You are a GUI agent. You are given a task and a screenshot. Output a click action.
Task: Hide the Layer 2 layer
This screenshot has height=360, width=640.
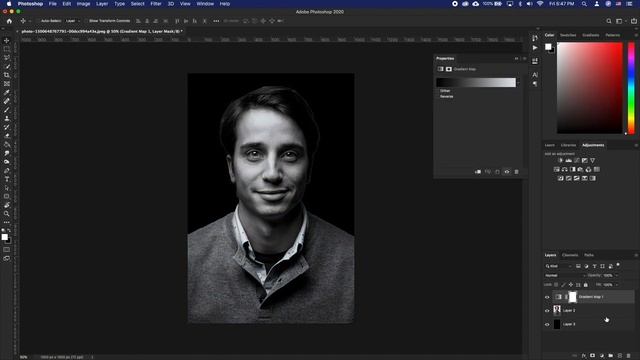547,311
